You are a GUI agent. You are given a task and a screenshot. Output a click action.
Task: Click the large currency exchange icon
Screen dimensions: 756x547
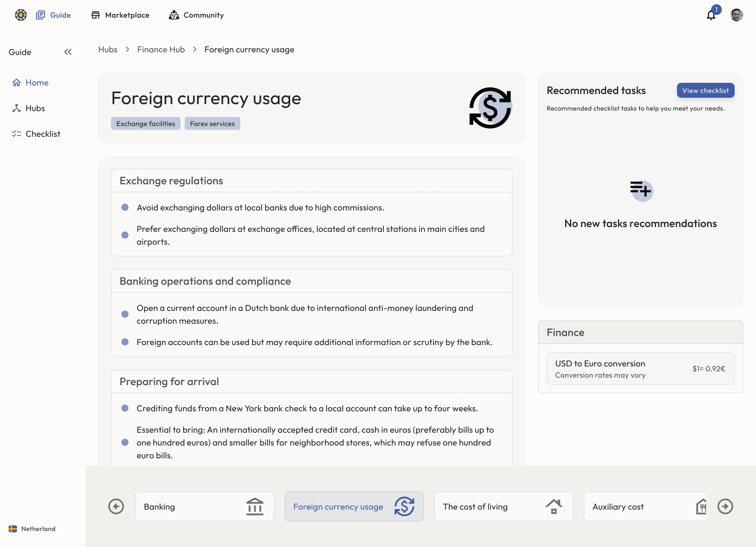[x=490, y=108]
